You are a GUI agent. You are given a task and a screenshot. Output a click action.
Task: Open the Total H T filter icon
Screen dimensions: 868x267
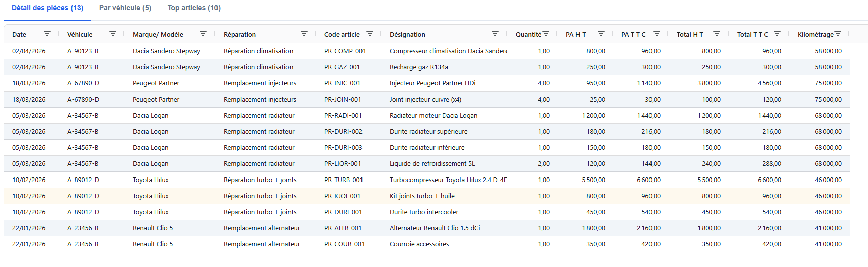(x=717, y=34)
